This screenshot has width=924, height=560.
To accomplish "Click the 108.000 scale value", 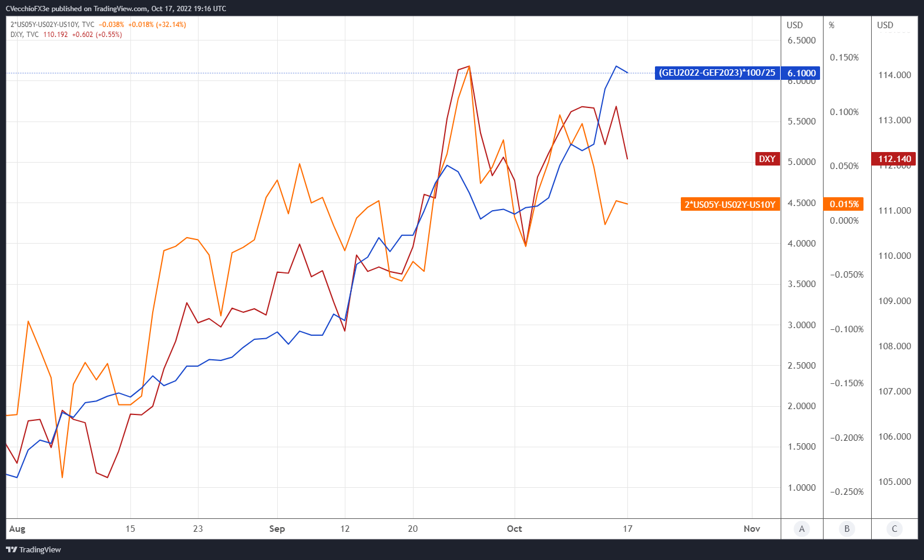I will pyautogui.click(x=895, y=346).
